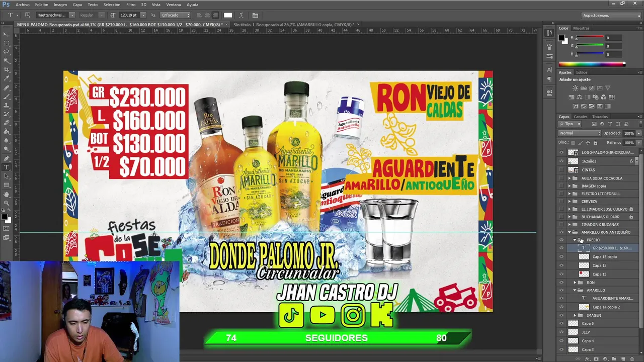
Task: Open the Opacidad dropdown arrow
Action: coord(638,133)
